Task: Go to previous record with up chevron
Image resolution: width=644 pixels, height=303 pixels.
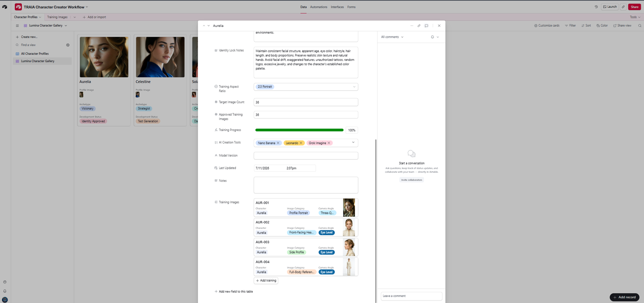Action: [x=204, y=26]
